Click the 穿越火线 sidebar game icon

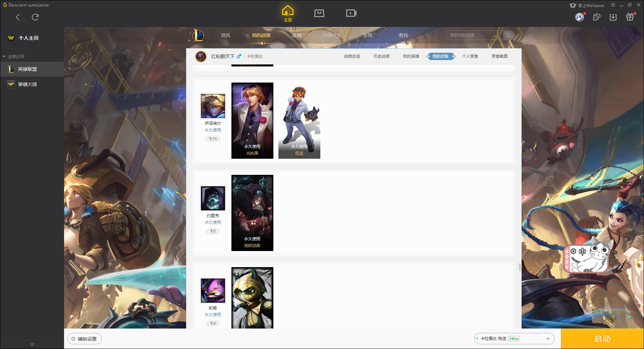click(11, 84)
